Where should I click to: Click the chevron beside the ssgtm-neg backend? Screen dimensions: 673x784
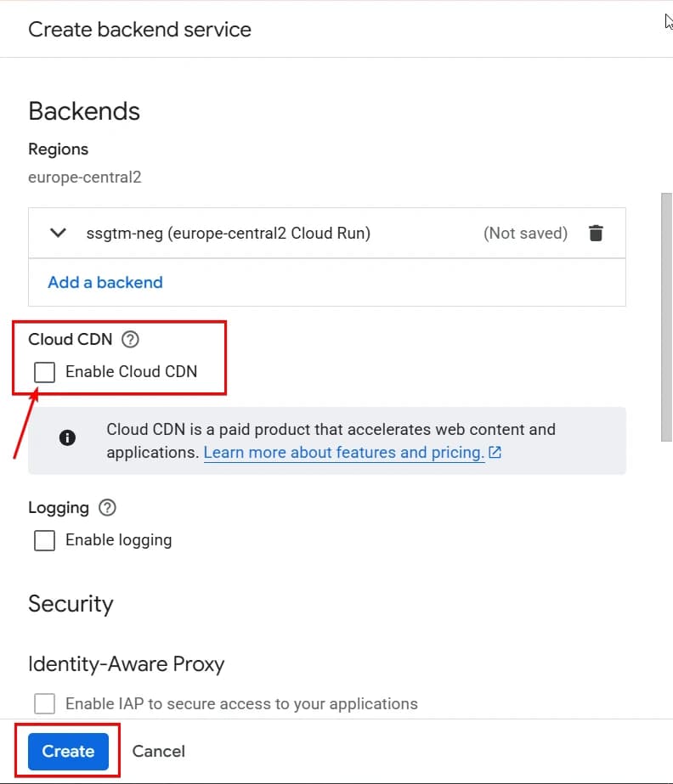[x=58, y=233]
